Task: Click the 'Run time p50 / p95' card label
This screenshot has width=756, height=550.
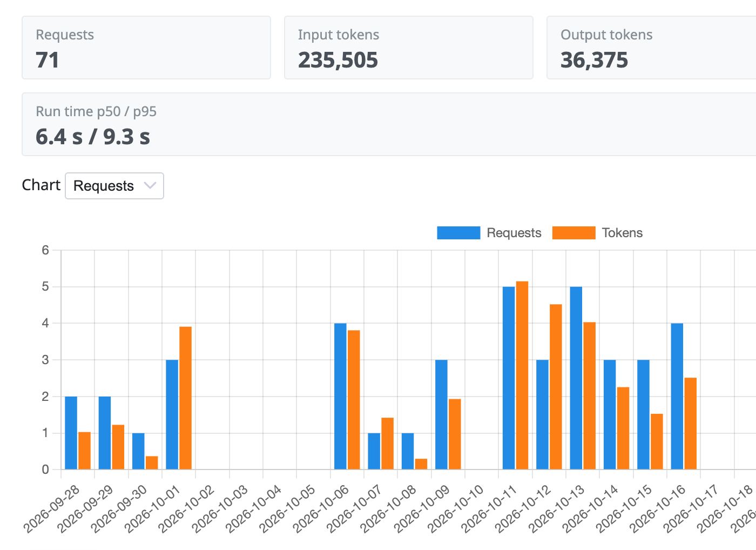Action: (x=96, y=111)
